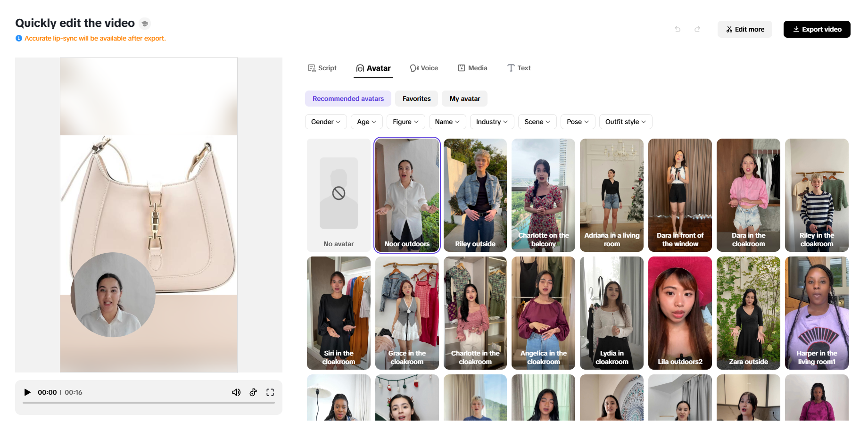The height and width of the screenshot is (422, 868).
Task: Show Recommended avatars list
Action: point(348,99)
